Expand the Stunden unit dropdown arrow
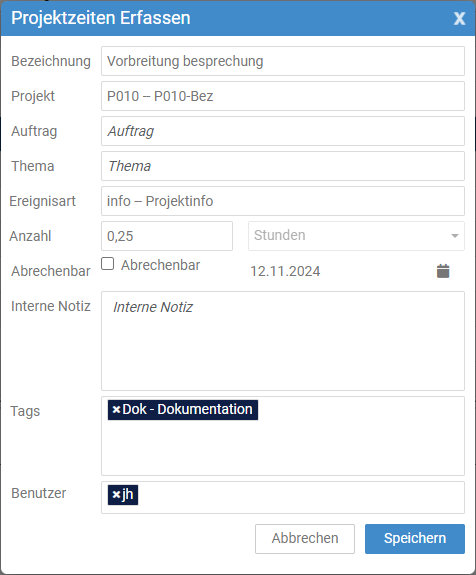 [x=455, y=236]
